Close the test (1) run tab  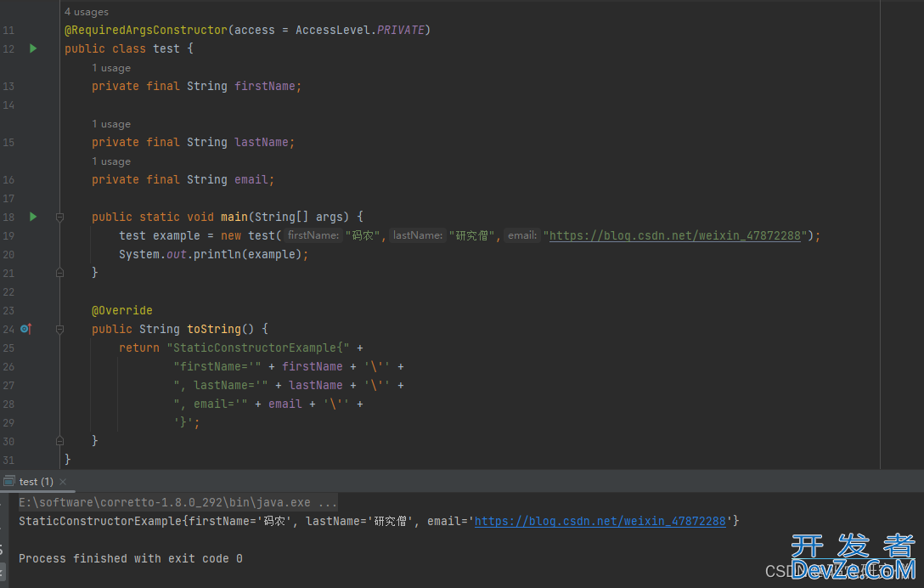63,481
